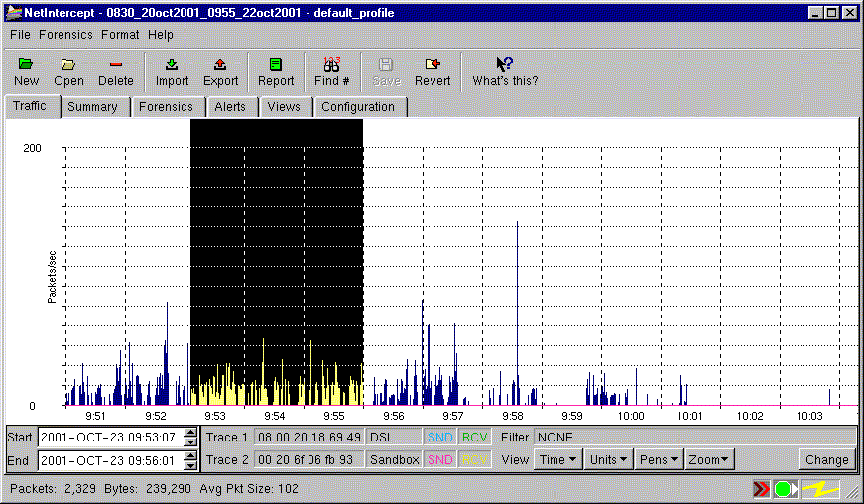Click the Export toolbar icon
864x504 pixels.
(220, 64)
